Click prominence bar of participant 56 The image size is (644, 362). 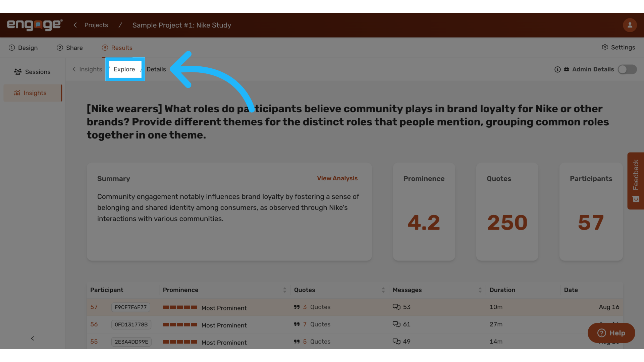pyautogui.click(x=180, y=324)
